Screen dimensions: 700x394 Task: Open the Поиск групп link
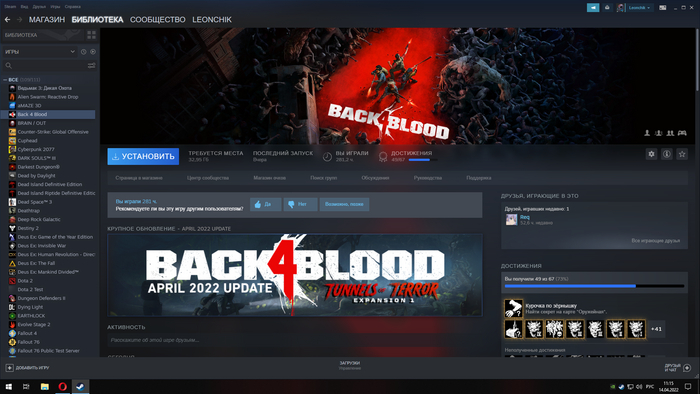pyautogui.click(x=324, y=178)
